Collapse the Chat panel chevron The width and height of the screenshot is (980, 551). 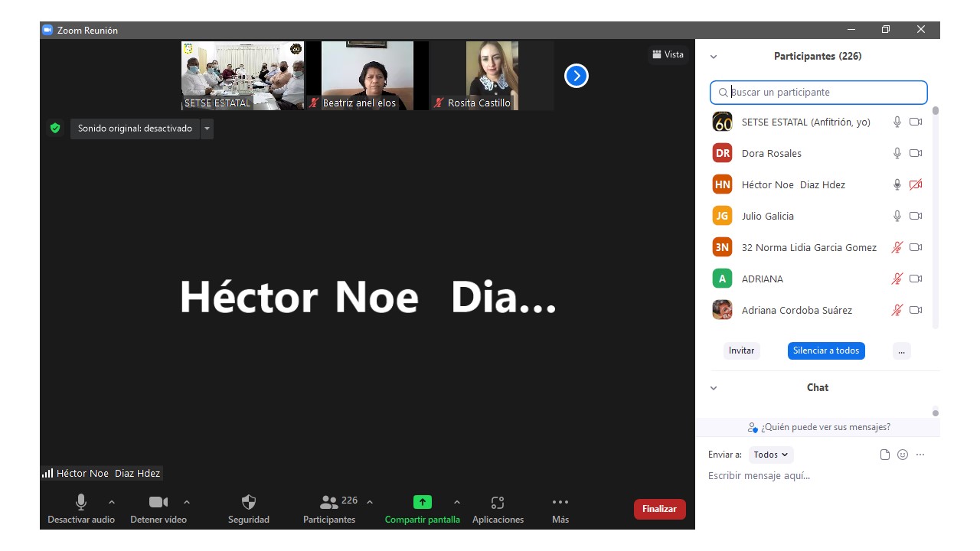(x=714, y=388)
